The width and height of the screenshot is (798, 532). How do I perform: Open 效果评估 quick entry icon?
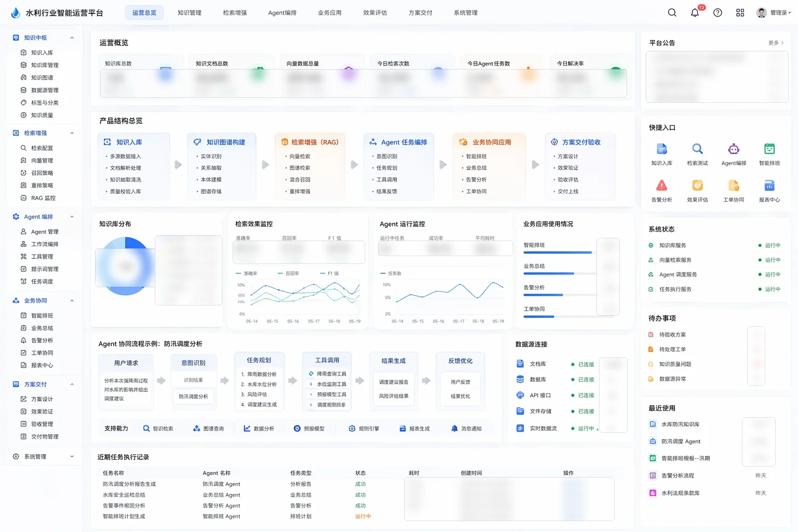pos(697,185)
